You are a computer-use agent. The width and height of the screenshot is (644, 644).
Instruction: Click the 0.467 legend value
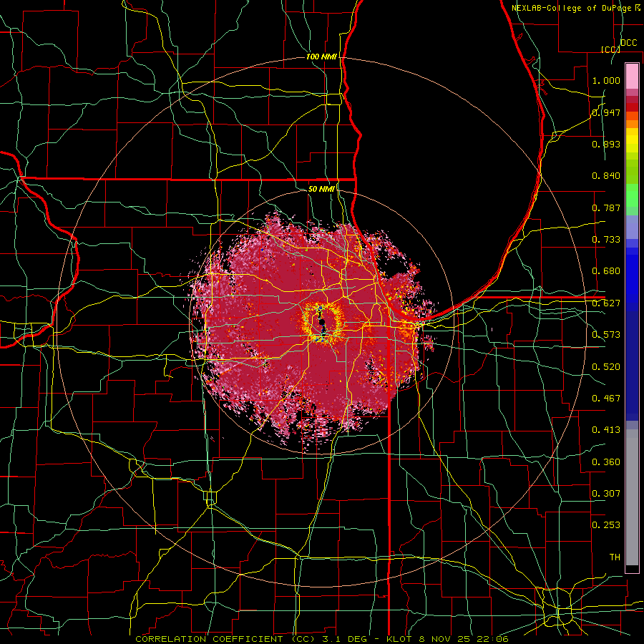[606, 399]
